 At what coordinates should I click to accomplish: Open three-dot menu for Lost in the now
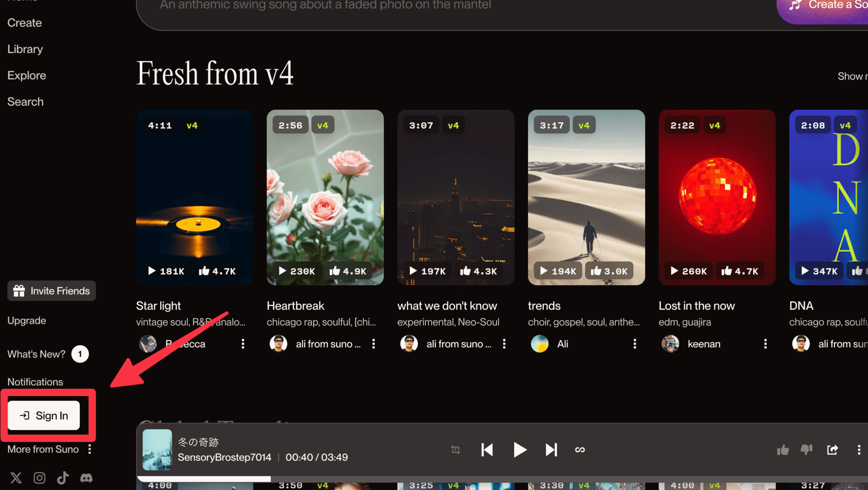click(765, 344)
